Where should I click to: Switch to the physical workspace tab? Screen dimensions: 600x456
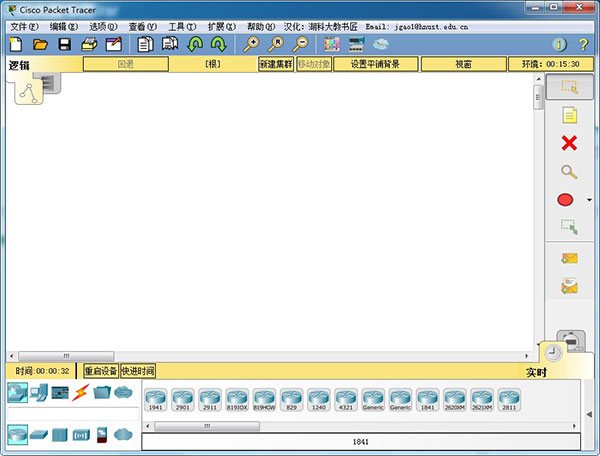(50, 82)
